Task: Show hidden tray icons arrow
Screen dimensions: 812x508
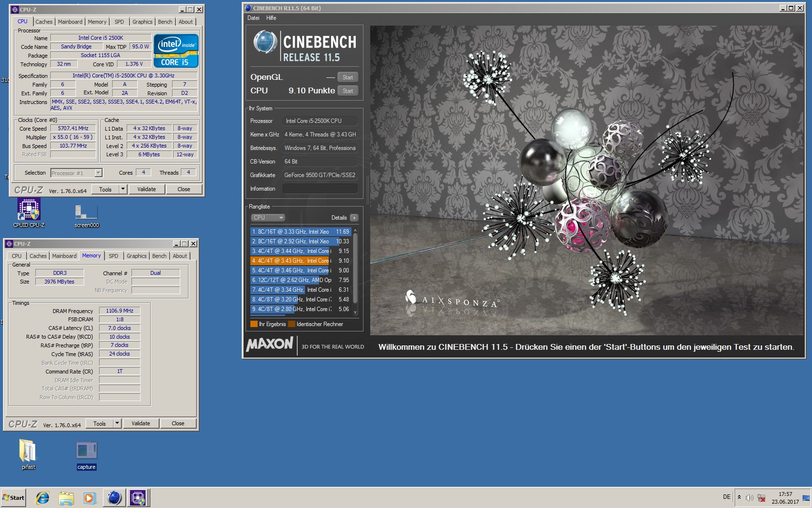Action: (x=739, y=497)
